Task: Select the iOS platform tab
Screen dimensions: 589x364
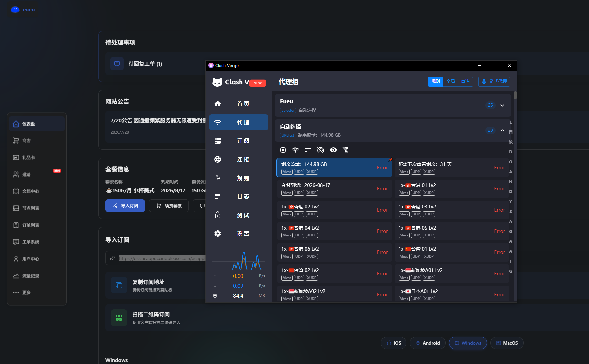Action: pyautogui.click(x=394, y=343)
